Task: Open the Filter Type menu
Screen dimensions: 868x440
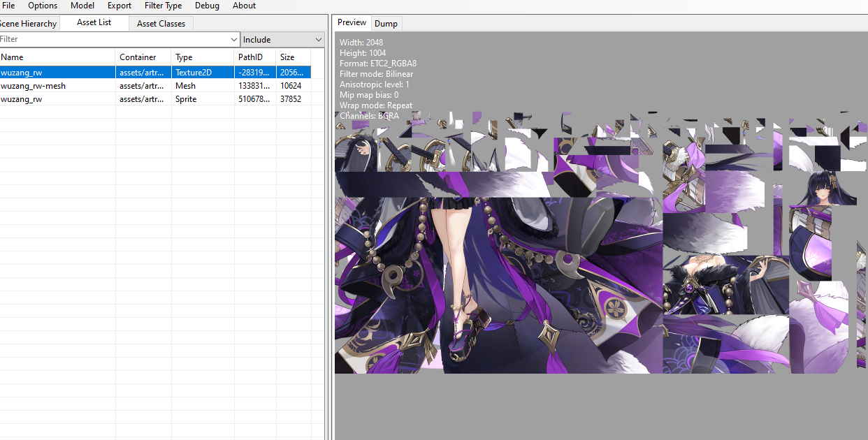Action: point(163,6)
